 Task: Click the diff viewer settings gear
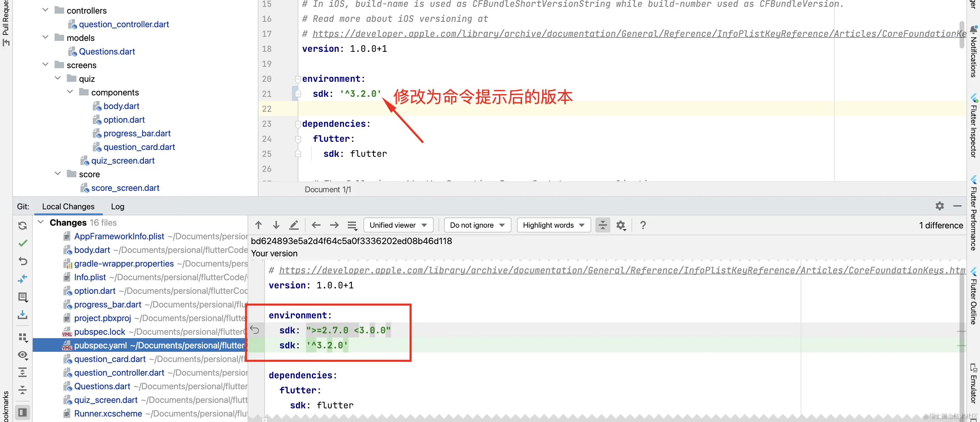click(x=621, y=225)
